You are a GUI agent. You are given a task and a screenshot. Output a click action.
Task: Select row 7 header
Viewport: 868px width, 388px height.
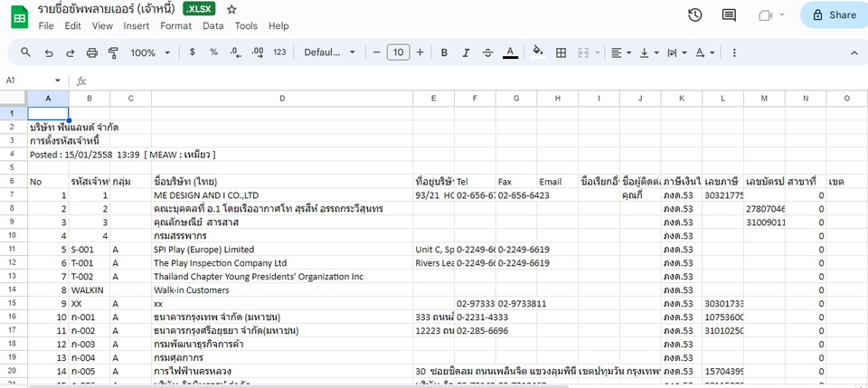click(14, 195)
